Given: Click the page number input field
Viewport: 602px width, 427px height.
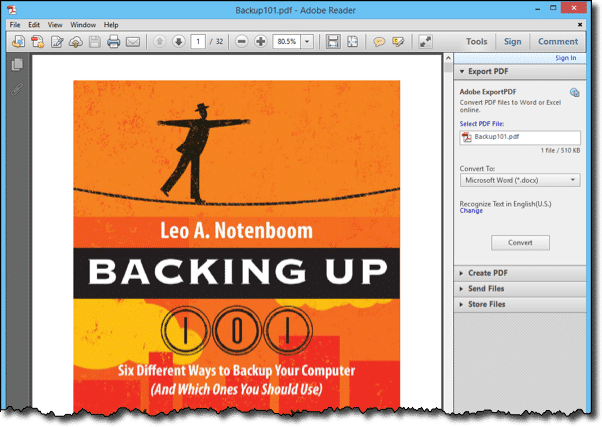Looking at the screenshot, I should 198,41.
